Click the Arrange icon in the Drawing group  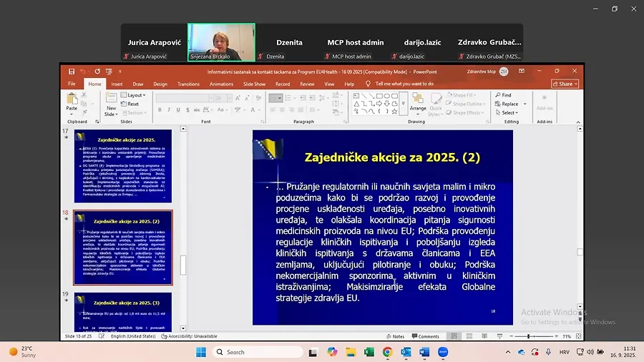[418, 99]
